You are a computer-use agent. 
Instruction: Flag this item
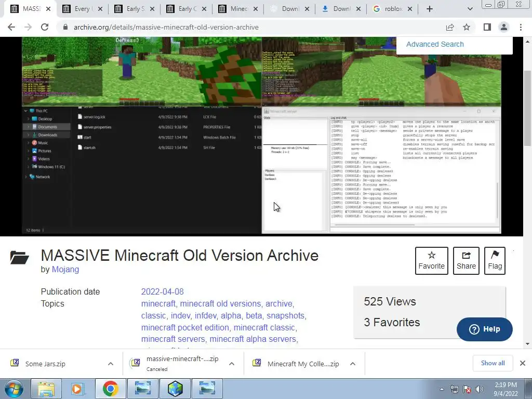pos(495,261)
